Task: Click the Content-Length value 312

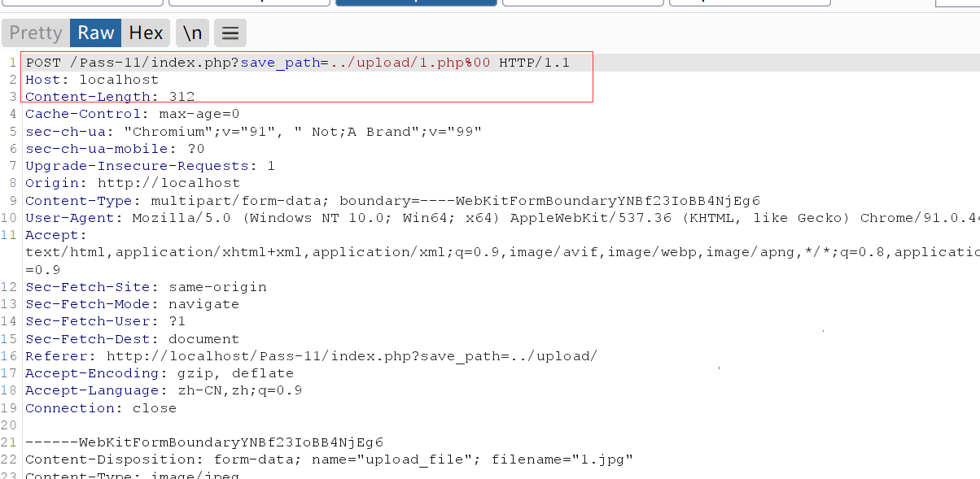Action: 182,97
